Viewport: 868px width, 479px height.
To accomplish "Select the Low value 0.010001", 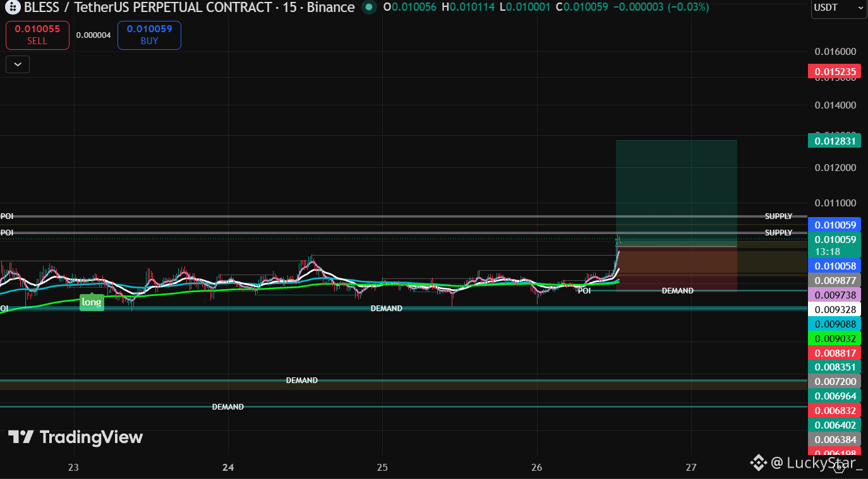I will (x=527, y=8).
